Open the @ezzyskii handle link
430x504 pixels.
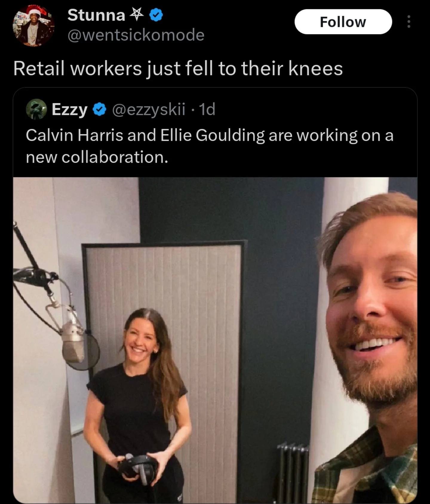click(149, 109)
